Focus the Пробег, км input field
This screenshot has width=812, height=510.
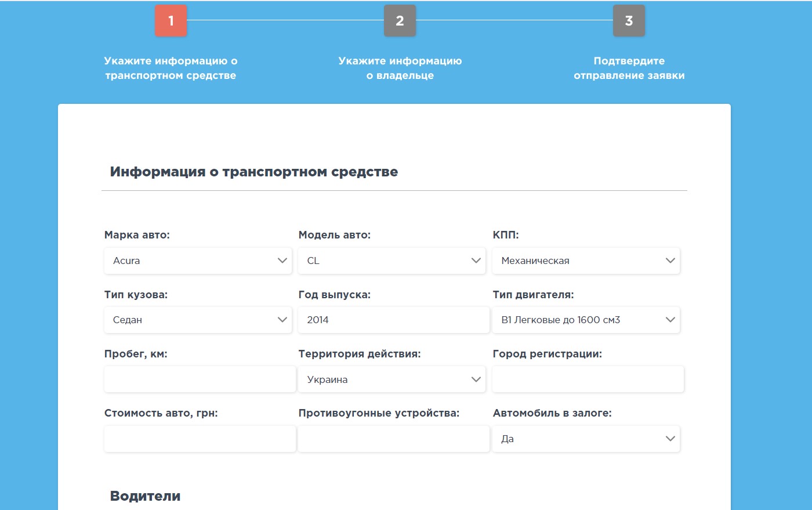(200, 379)
